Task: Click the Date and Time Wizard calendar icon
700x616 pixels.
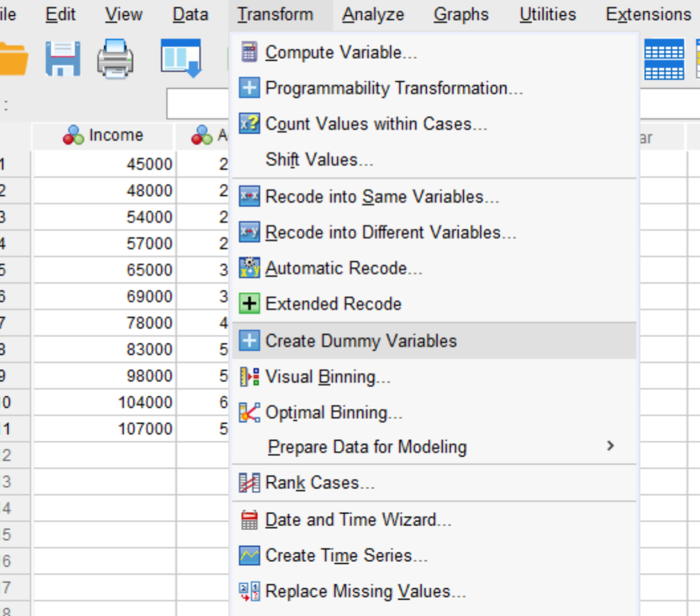Action: click(250, 519)
